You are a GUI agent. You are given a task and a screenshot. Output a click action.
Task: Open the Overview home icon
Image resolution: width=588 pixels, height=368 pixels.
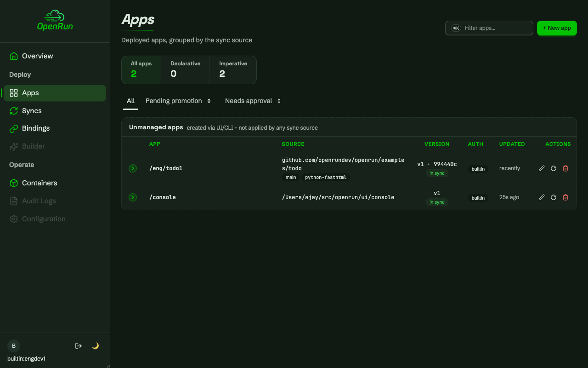14,56
